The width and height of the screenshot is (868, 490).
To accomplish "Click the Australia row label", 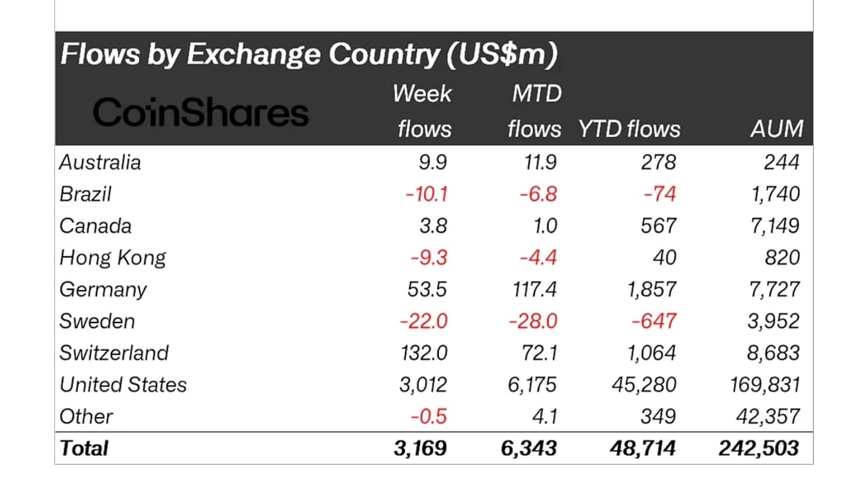I will pos(100,162).
